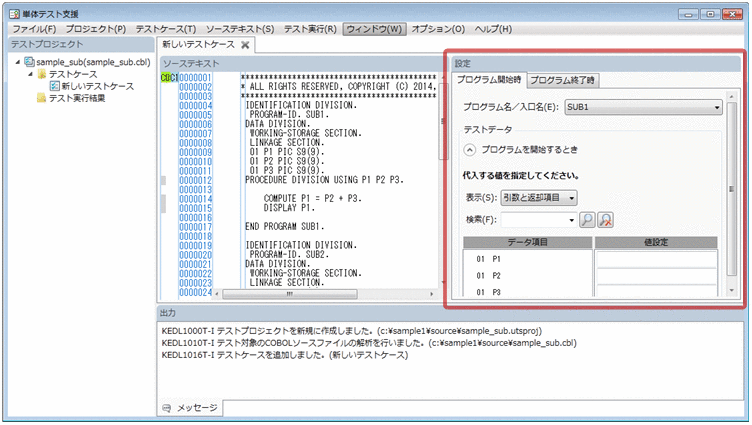The width and height of the screenshot is (752, 425).
Task: Collapse the テストケース tree node
Action: (30, 74)
